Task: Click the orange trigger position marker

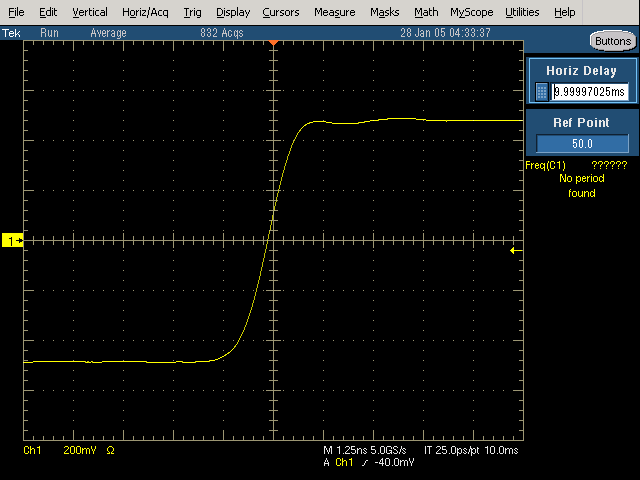Action: click(x=273, y=46)
